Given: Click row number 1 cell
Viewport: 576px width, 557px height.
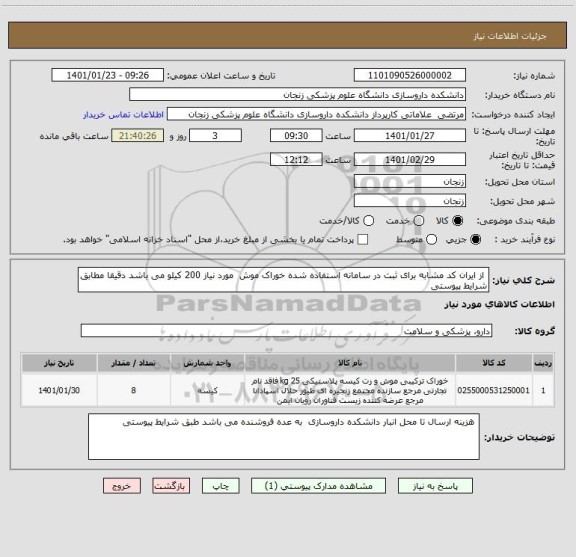Looking at the screenshot, I should point(543,390).
